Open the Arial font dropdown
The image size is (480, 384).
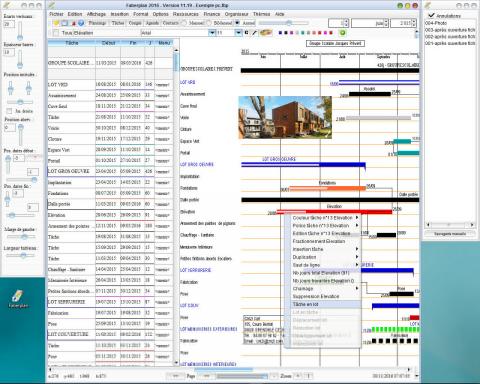pyautogui.click(x=211, y=33)
